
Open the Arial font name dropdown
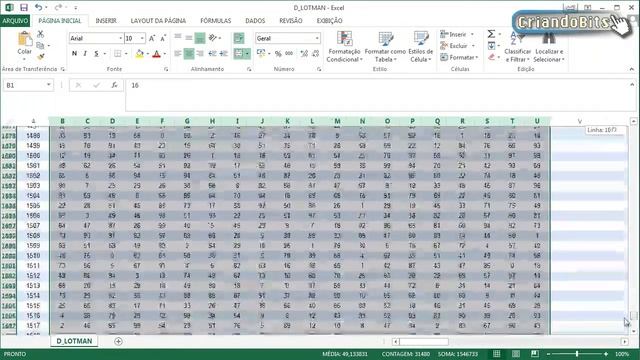[120, 38]
